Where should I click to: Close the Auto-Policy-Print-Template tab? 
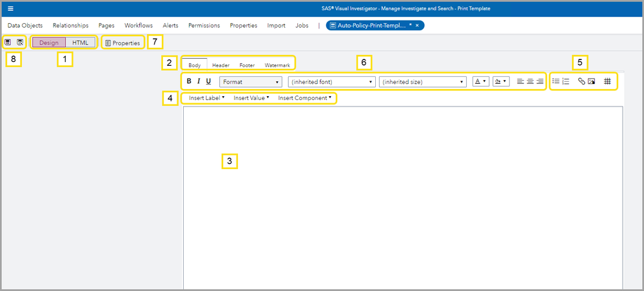click(x=417, y=25)
